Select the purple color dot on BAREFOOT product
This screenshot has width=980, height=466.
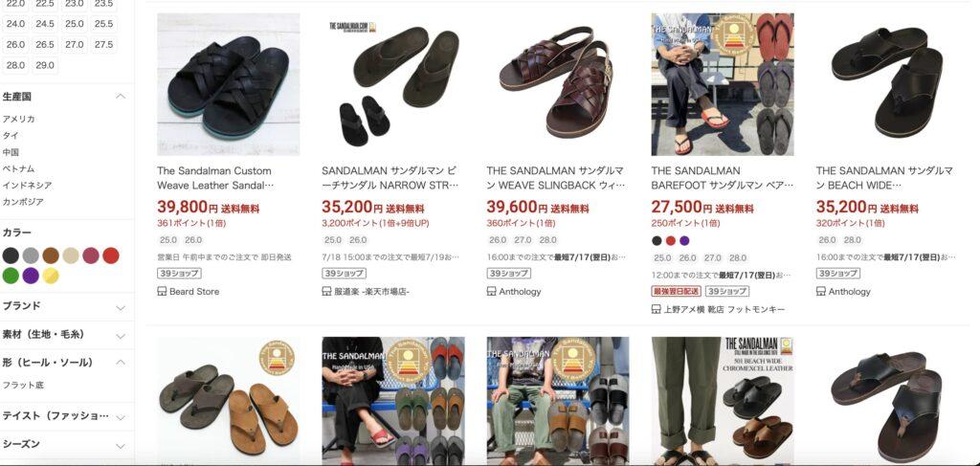(684, 240)
